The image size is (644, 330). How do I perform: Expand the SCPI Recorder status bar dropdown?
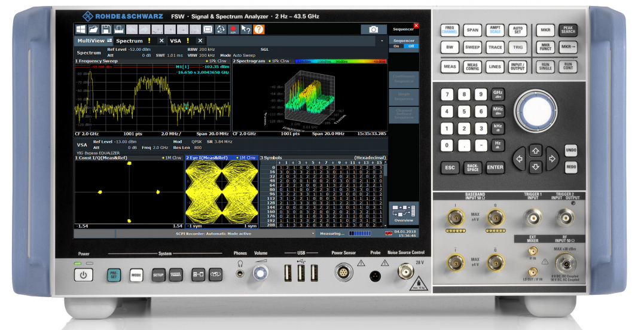pyautogui.click(x=313, y=233)
